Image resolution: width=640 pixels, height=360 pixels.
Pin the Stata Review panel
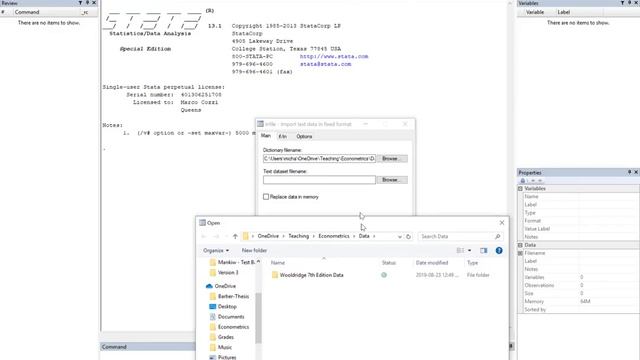point(87,3)
